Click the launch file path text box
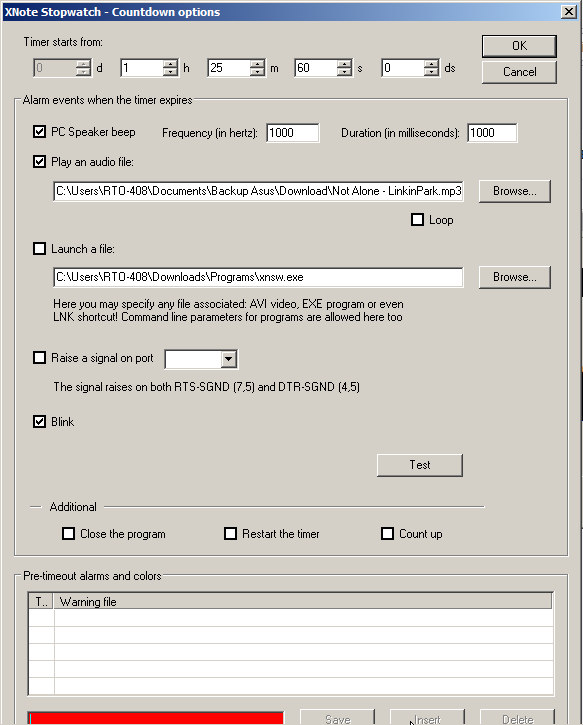Image resolution: width=583 pixels, height=725 pixels. coord(258,277)
